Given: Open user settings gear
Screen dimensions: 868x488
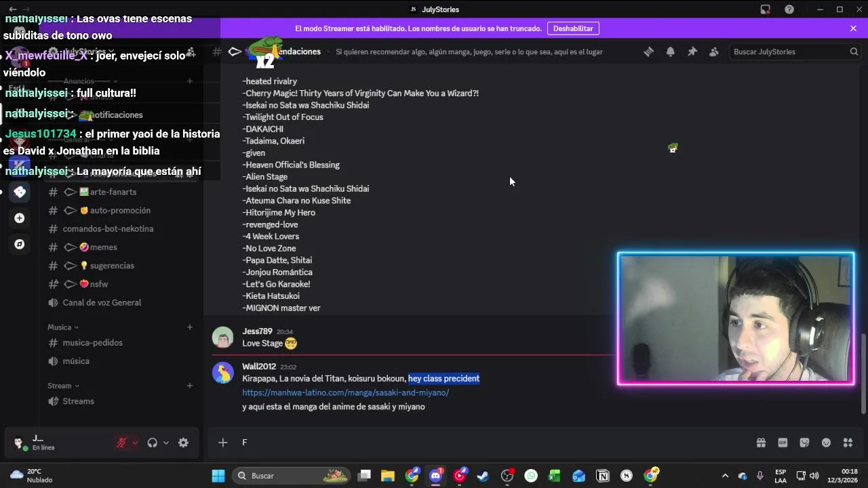Looking at the screenshot, I should coord(183,443).
